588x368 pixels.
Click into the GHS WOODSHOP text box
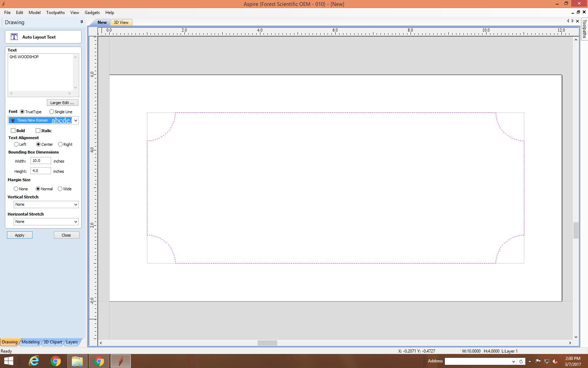click(40, 72)
